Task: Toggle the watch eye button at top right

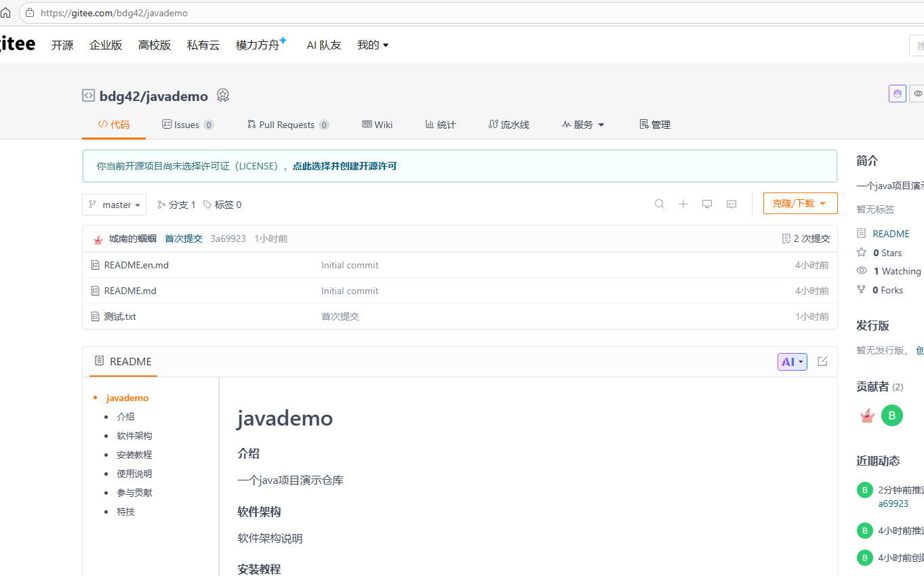Action: click(x=917, y=94)
